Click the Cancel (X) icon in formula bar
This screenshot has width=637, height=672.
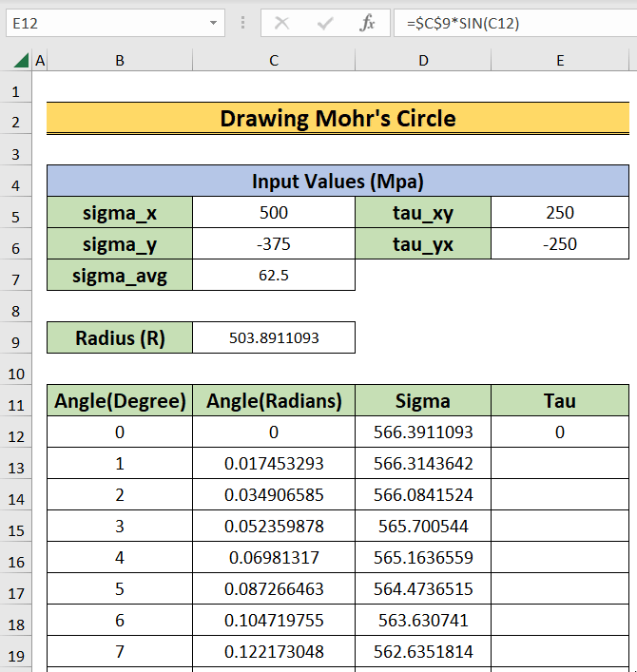[x=281, y=23]
